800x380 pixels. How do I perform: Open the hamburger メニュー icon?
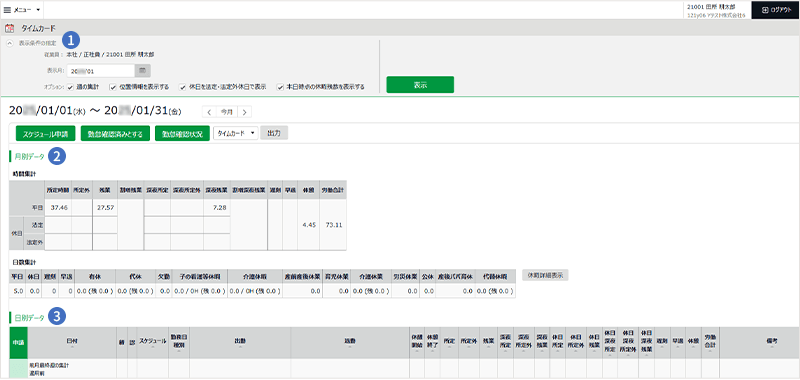click(7, 10)
